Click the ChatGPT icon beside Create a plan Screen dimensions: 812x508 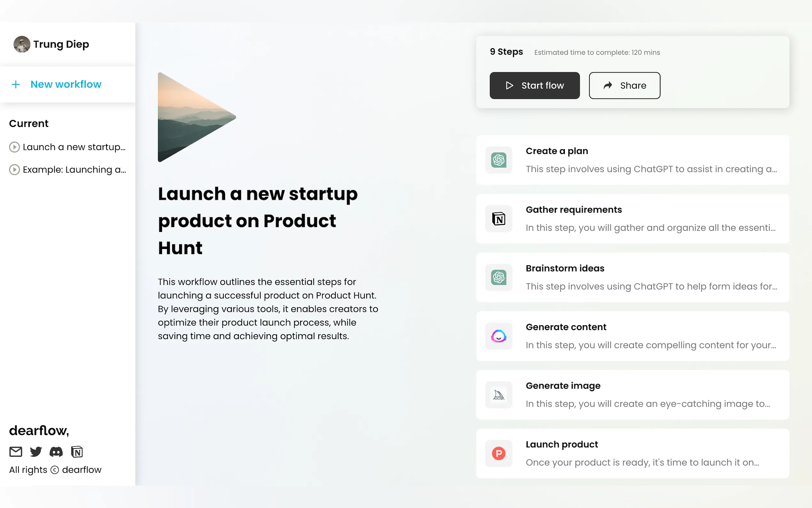point(498,160)
